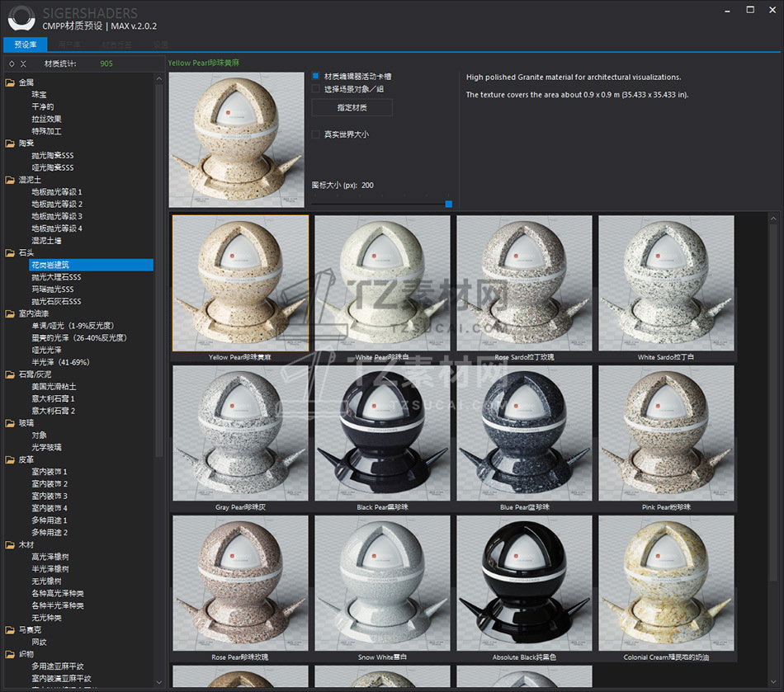
Task: Click the diamond expand-all icon
Action: tap(12, 64)
